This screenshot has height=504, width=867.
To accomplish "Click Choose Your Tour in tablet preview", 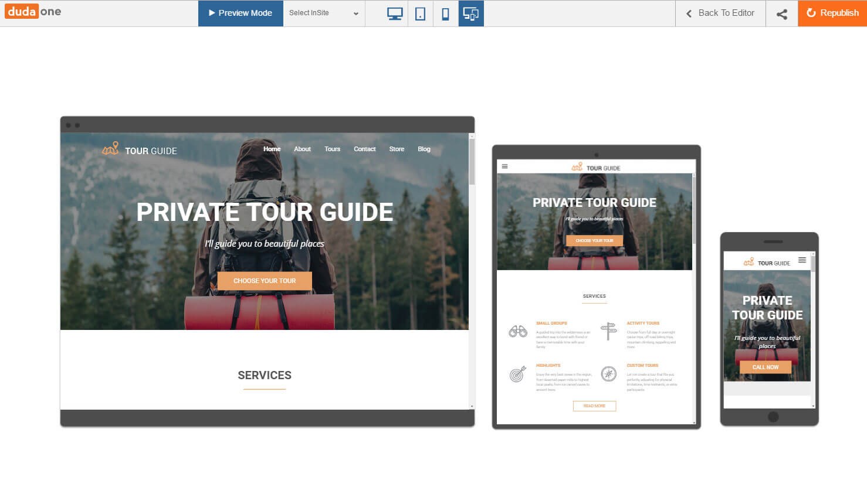I will [594, 240].
